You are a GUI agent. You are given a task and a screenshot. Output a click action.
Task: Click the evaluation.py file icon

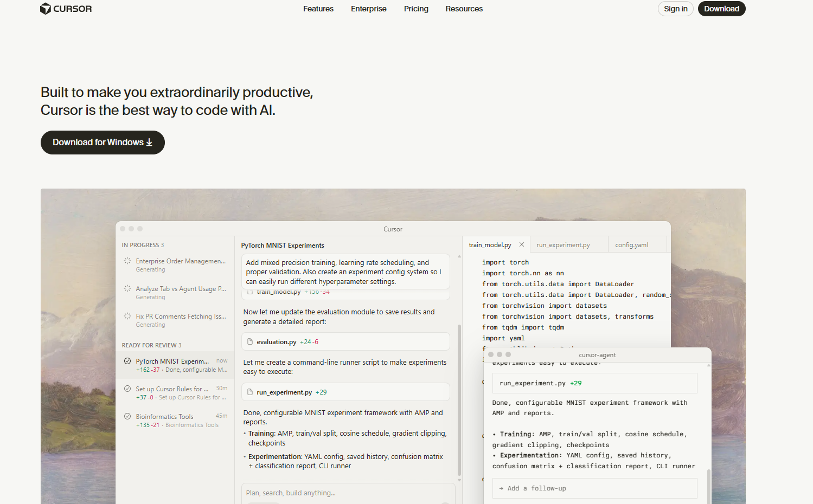pyautogui.click(x=250, y=342)
